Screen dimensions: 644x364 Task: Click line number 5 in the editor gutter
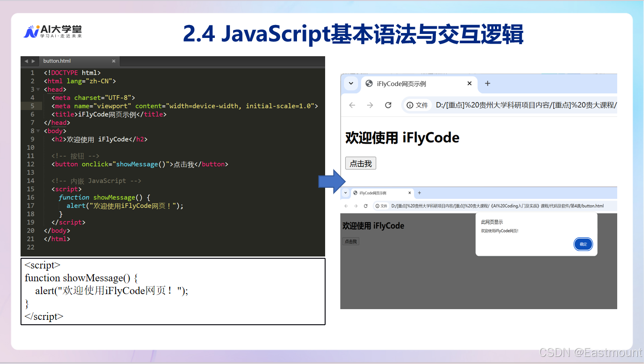33,106
